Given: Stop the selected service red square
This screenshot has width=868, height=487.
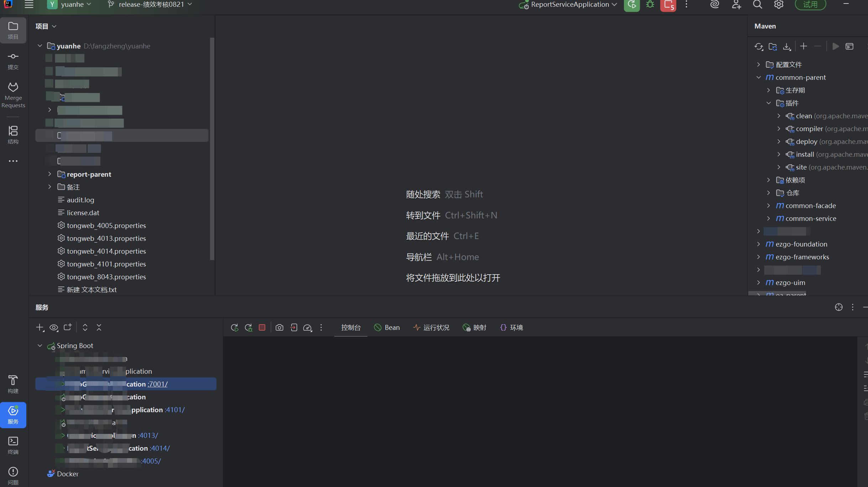Looking at the screenshot, I should point(262,327).
